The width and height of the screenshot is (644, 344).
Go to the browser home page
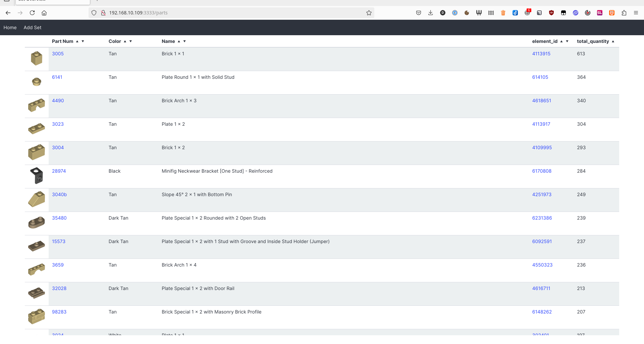[44, 13]
